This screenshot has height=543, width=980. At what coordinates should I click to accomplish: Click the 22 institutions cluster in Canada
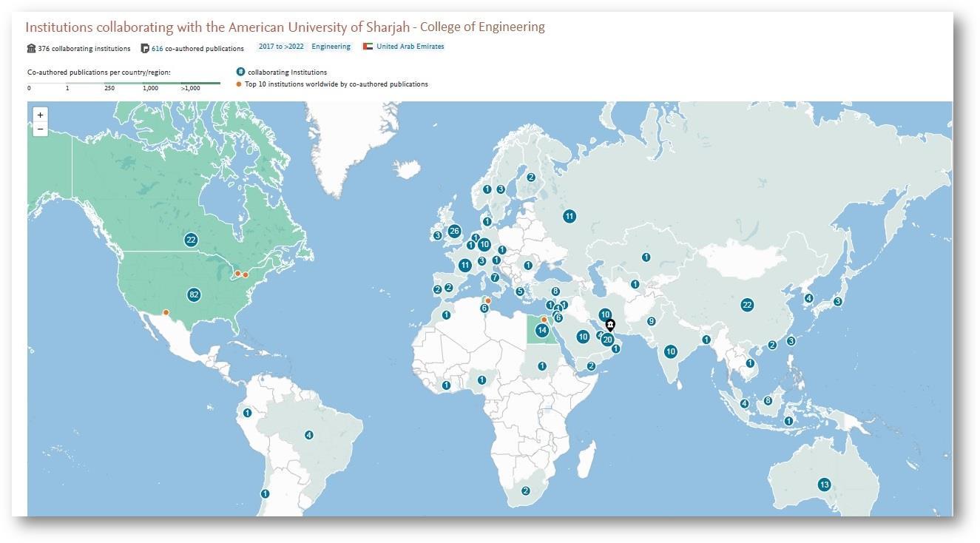[x=191, y=240]
